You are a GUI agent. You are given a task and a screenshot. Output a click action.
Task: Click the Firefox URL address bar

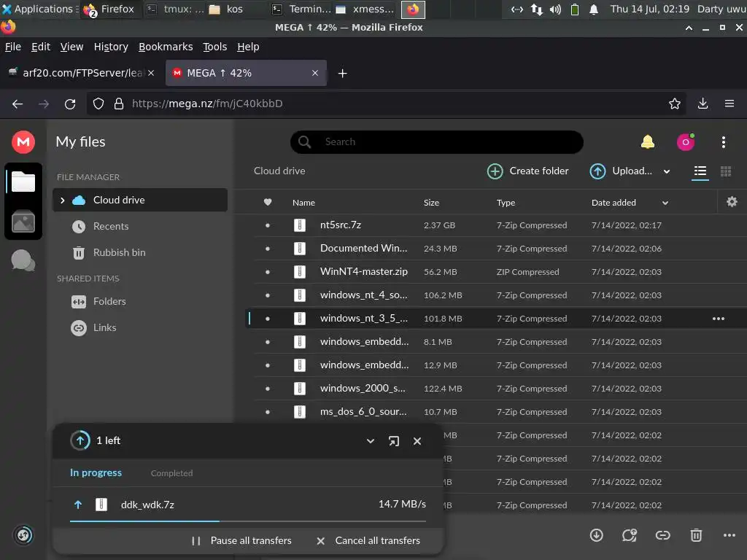click(x=386, y=104)
